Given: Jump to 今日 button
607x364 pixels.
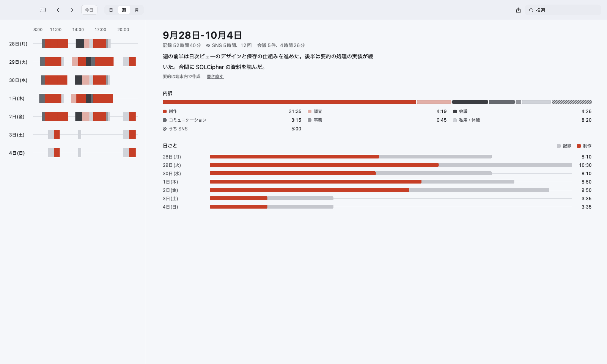Looking at the screenshot, I should click(89, 10).
